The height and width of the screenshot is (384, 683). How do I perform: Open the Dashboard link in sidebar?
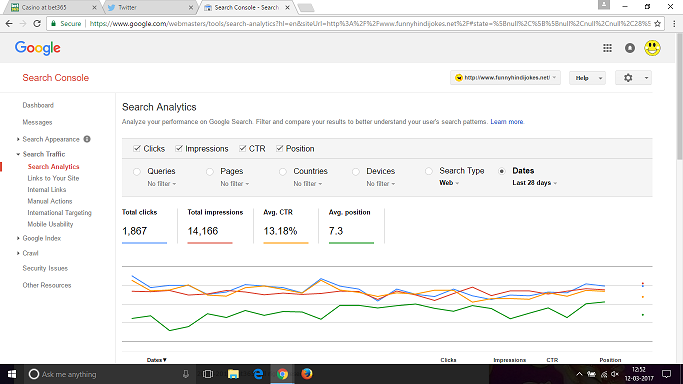click(x=38, y=105)
